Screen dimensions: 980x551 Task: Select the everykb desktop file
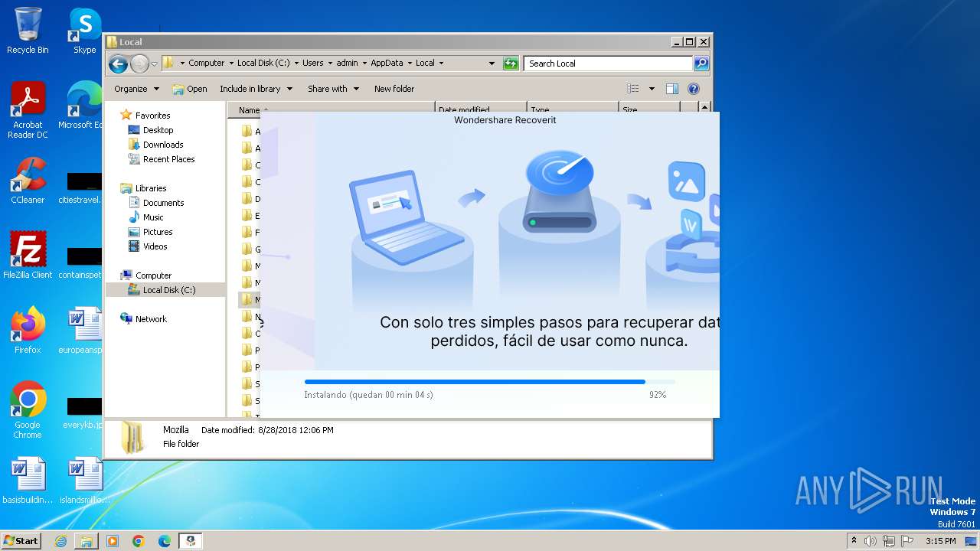pos(83,412)
